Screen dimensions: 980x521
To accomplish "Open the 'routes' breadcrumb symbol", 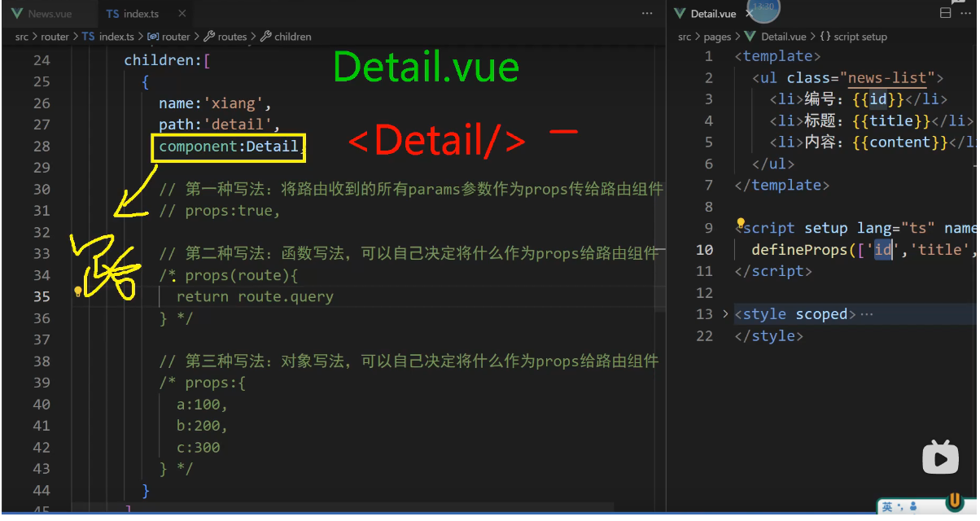I will pyautogui.click(x=225, y=37).
